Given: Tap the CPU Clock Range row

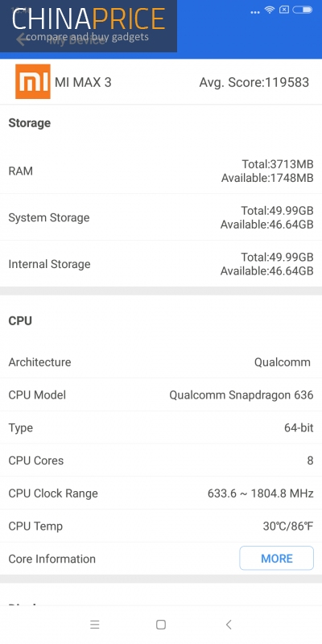Looking at the screenshot, I should tap(161, 493).
